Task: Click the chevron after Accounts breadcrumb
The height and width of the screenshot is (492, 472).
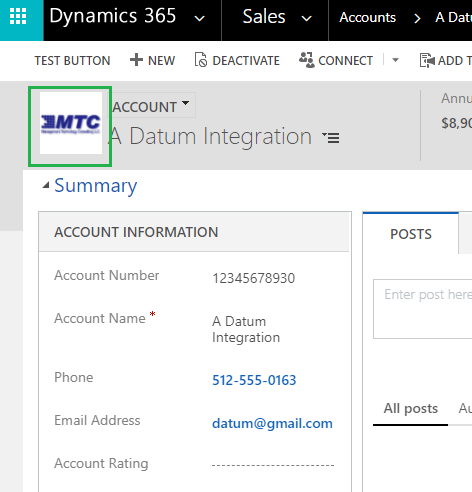Action: coord(417,18)
